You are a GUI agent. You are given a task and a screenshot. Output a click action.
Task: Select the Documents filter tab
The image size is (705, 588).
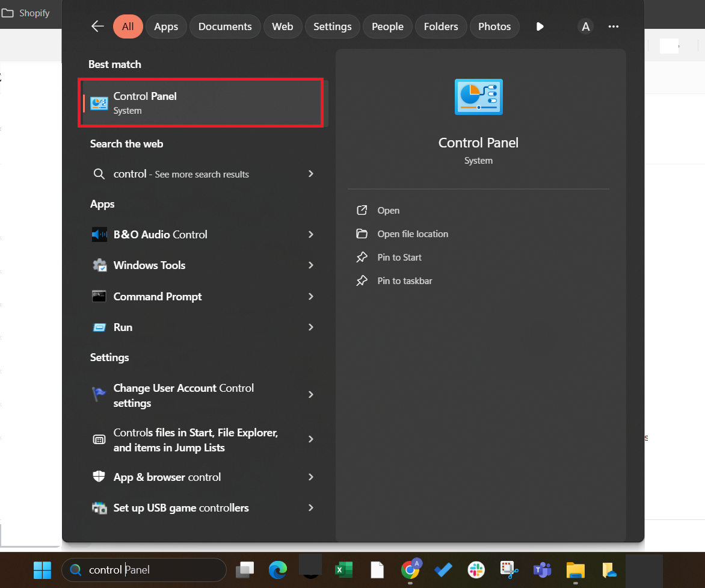[x=225, y=26]
